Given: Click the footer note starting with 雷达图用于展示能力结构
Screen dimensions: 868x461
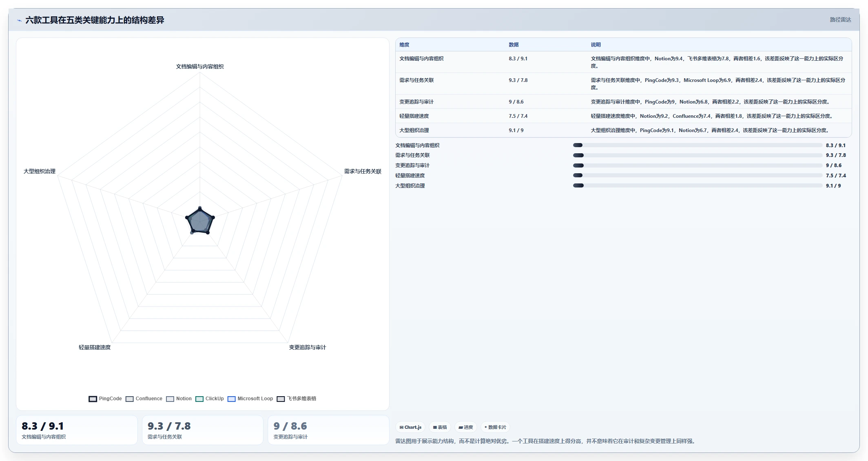Looking at the screenshot, I should pos(546,441).
